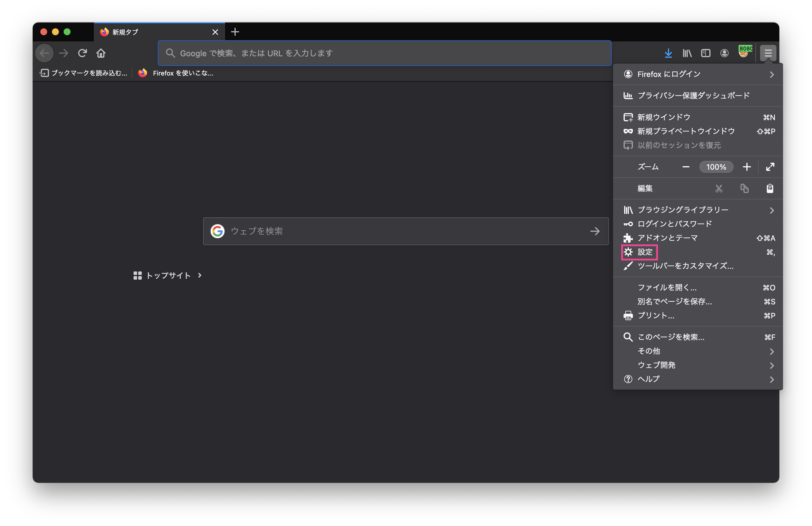812x526 pixels.
Task: Select 別名でページを保存…
Action: pos(698,301)
